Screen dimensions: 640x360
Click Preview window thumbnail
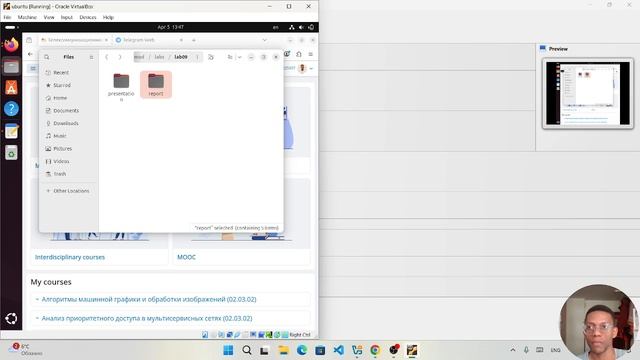[x=588, y=93]
